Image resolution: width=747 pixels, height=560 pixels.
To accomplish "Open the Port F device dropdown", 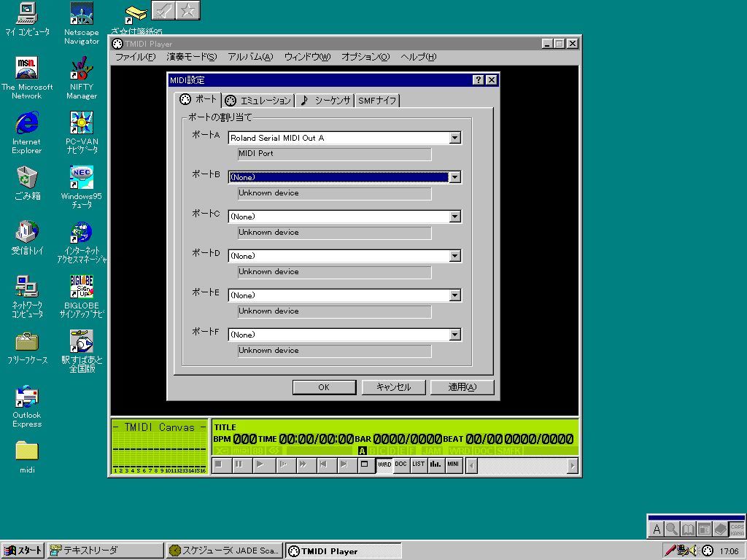I will pyautogui.click(x=455, y=335).
